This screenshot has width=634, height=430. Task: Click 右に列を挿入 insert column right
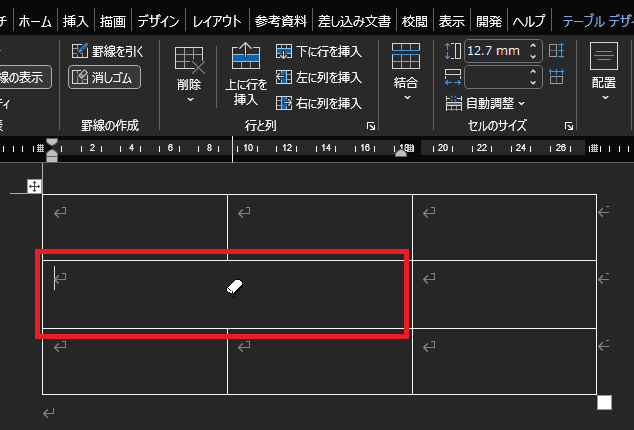pyautogui.click(x=318, y=101)
